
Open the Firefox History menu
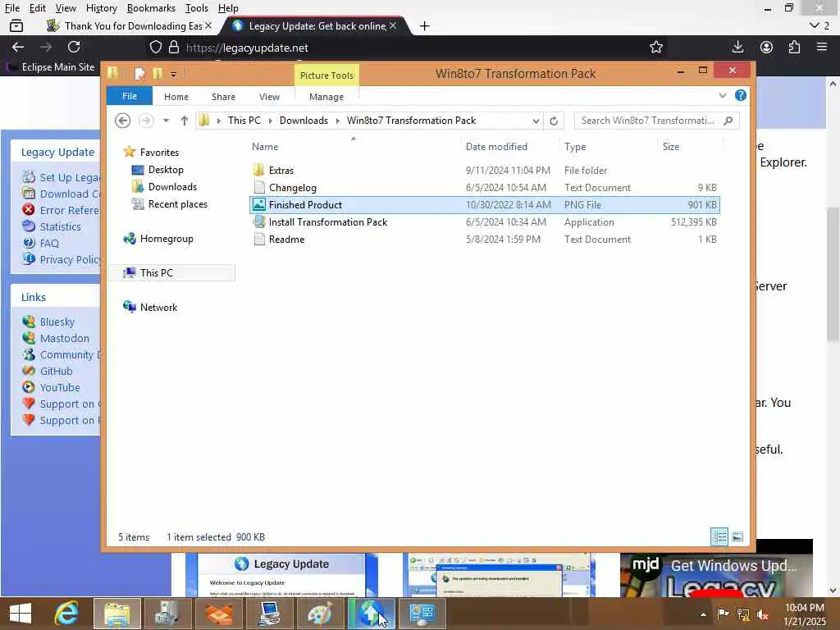pyautogui.click(x=101, y=8)
